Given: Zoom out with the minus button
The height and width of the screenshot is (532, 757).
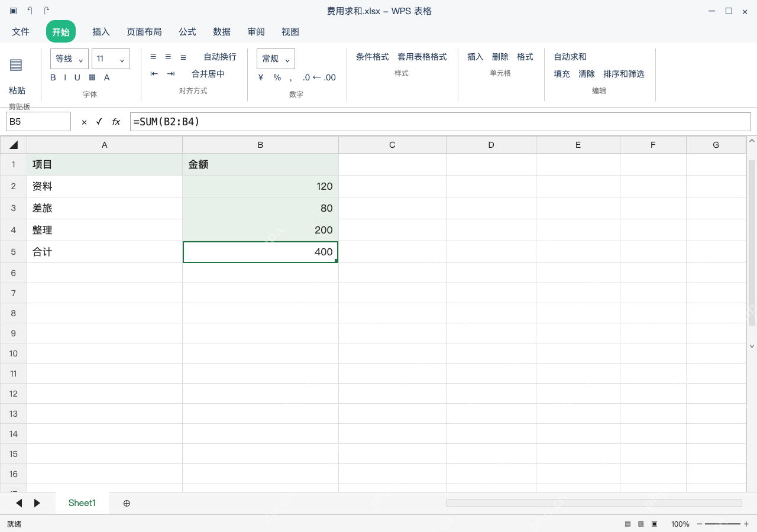Looking at the screenshot, I should tap(700, 524).
